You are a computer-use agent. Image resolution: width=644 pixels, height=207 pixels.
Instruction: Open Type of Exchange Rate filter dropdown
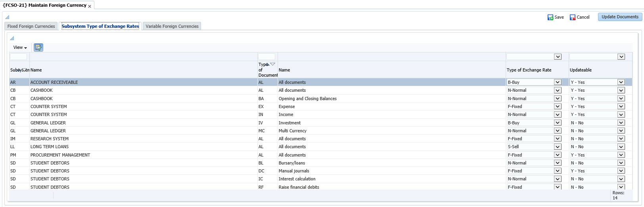(x=558, y=57)
